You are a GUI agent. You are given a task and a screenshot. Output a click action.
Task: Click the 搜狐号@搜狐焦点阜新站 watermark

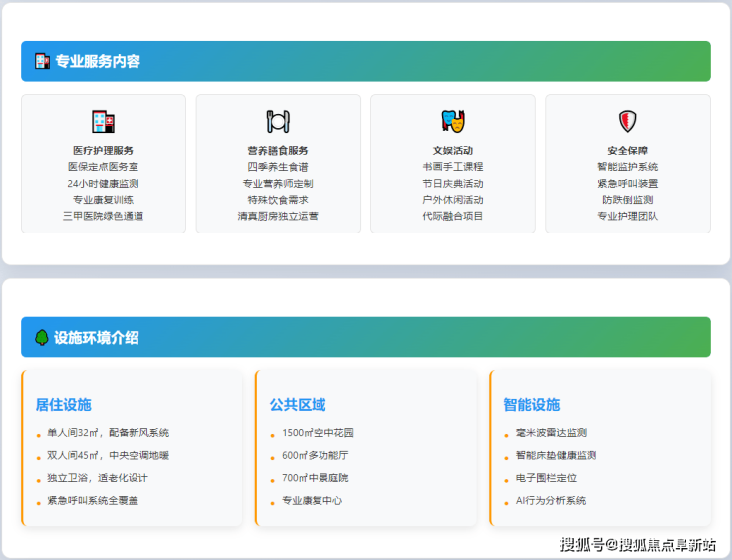tap(638, 545)
